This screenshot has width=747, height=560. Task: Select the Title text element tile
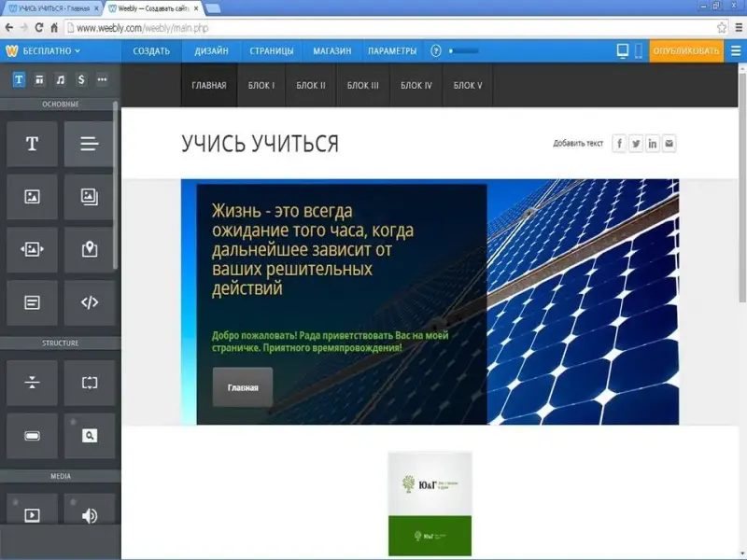tap(32, 144)
